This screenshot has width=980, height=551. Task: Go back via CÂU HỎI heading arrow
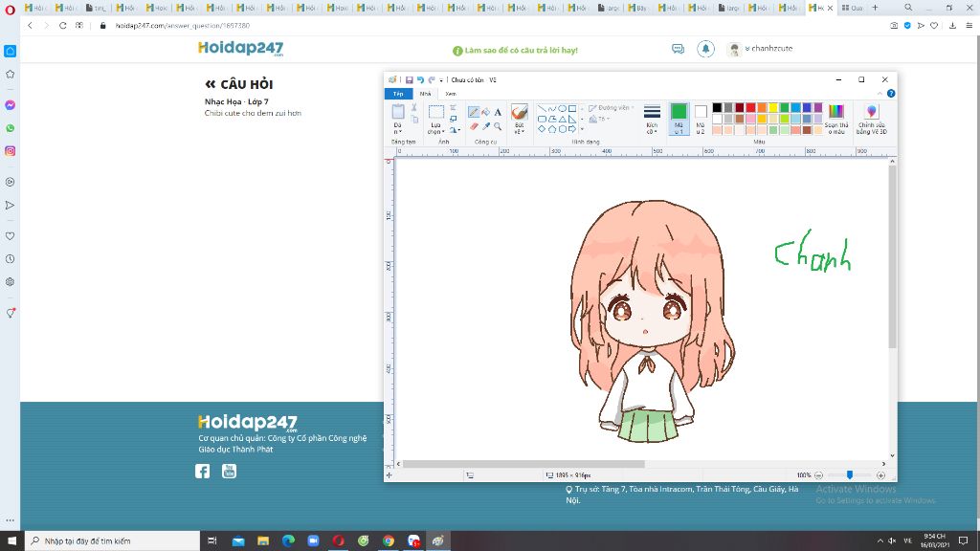coord(210,84)
